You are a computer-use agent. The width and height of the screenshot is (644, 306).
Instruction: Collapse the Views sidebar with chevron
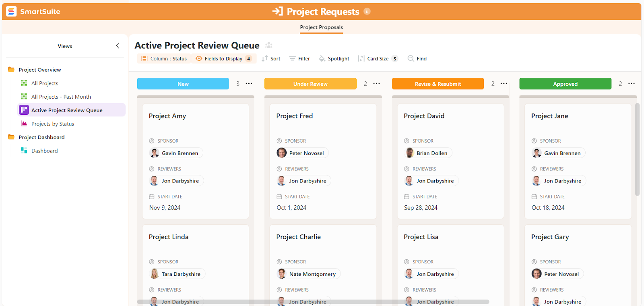tap(118, 46)
